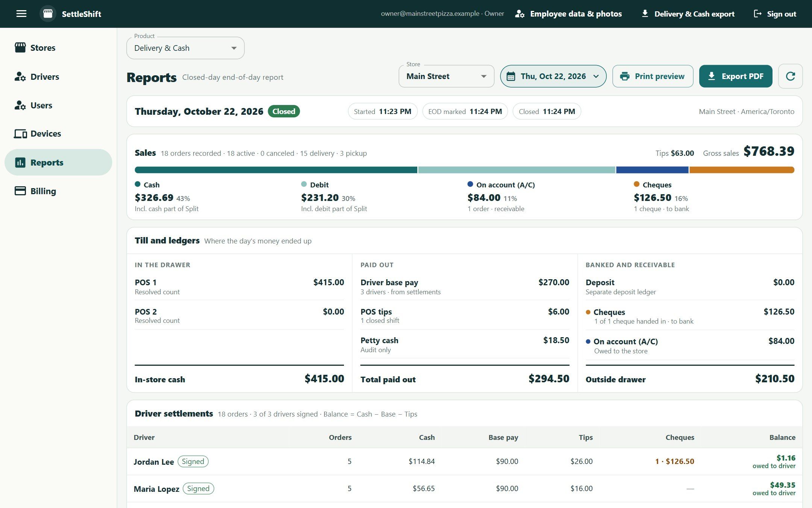Click the Petty cash $18.50 amount
Screen dimensions: 812x508
click(x=556, y=340)
